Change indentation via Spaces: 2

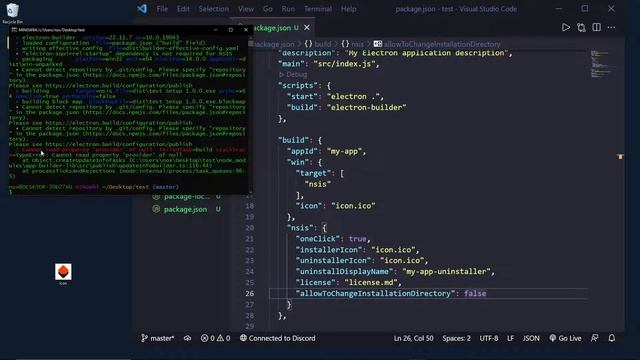(456, 338)
